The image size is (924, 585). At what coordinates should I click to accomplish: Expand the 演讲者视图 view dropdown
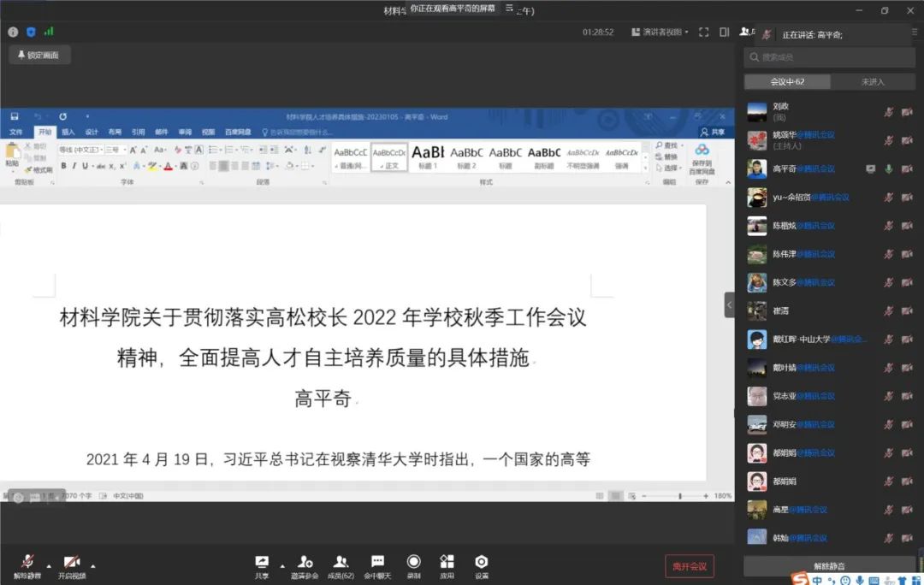(660, 32)
